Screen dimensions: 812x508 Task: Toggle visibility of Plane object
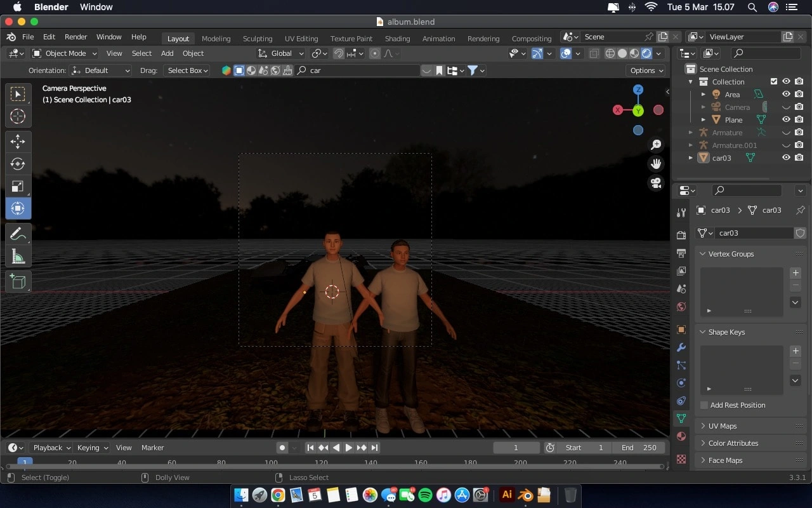tap(786, 119)
